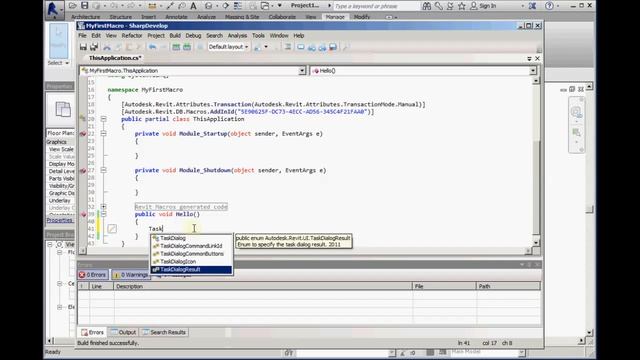Image resolution: width=640 pixels, height=360 pixels.
Task: Click Open folder icon in Revit toolbar
Action: click(73, 6)
